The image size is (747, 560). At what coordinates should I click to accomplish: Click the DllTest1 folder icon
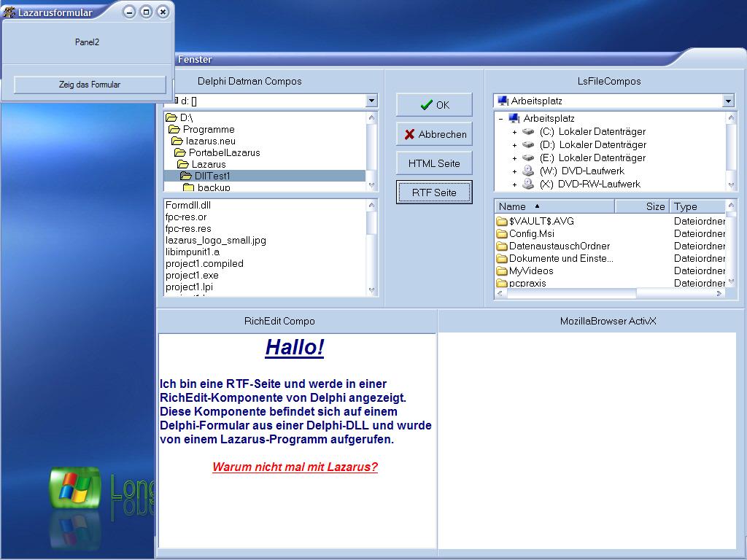(x=185, y=176)
